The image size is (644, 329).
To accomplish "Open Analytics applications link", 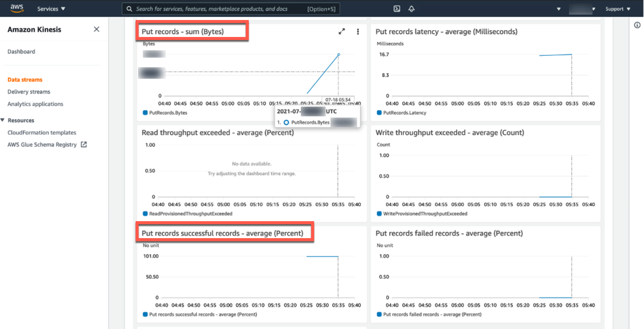I will coord(35,104).
